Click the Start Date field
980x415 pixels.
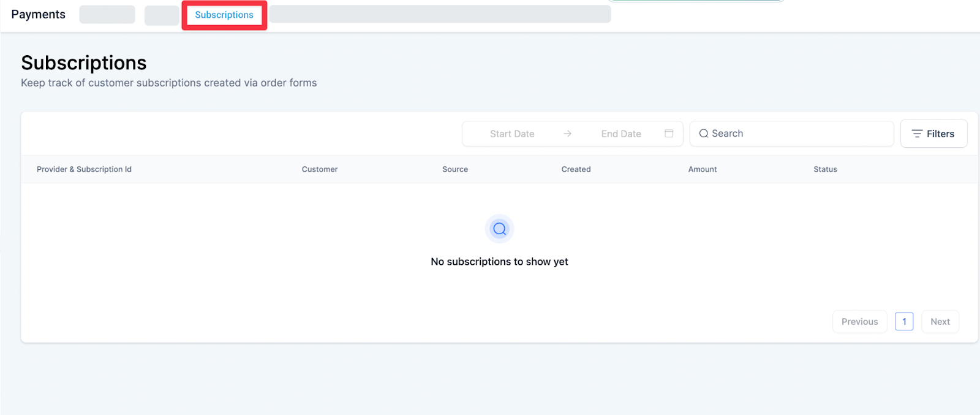512,134
